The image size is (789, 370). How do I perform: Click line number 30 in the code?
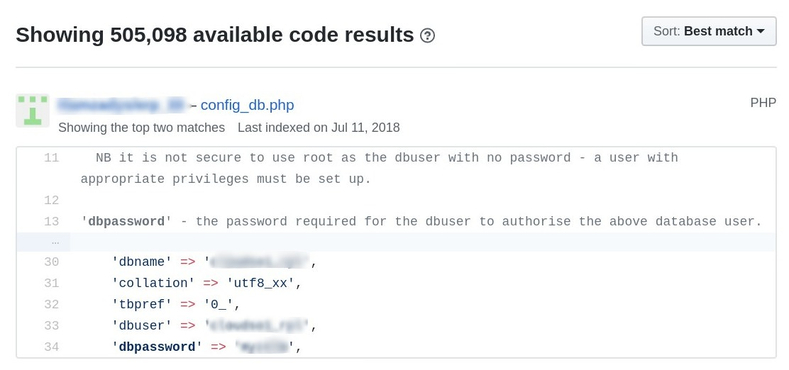51,262
